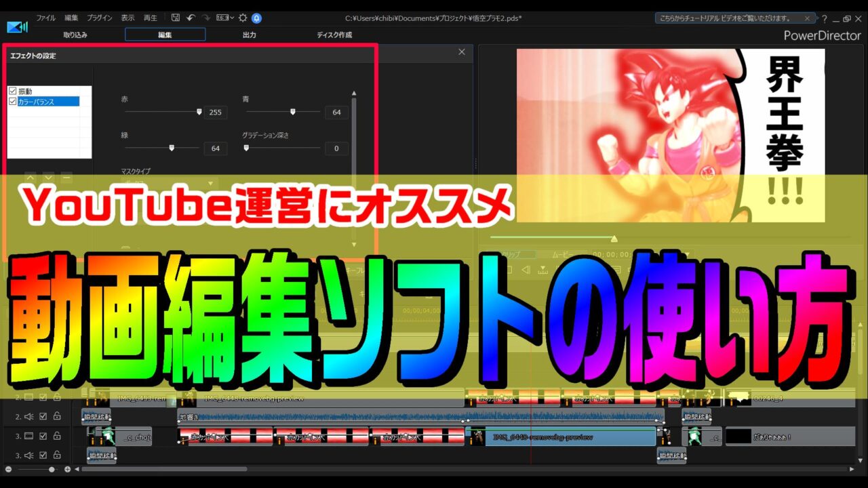Click the undo arrow icon
Screen dimensions: 868x488
coord(191,18)
